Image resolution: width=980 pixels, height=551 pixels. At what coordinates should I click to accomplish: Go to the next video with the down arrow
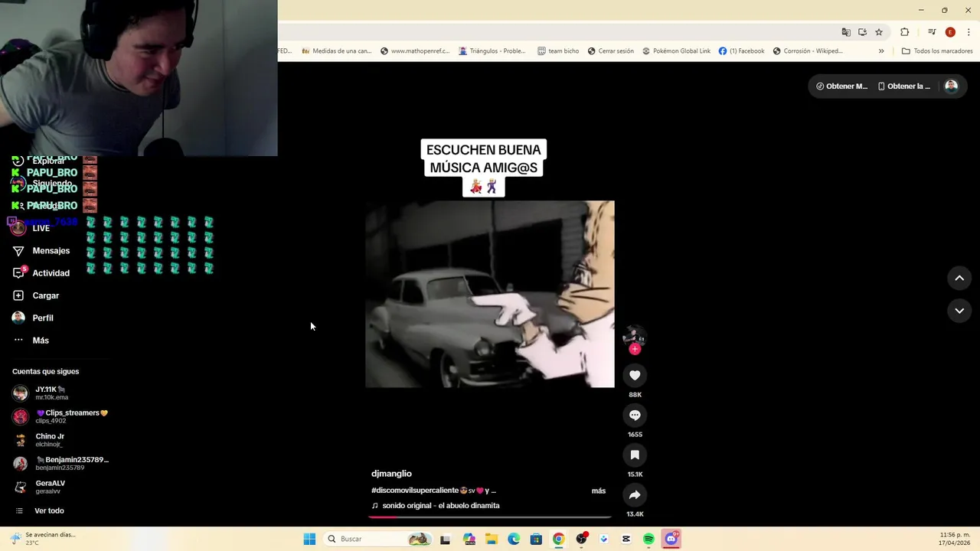tap(959, 311)
